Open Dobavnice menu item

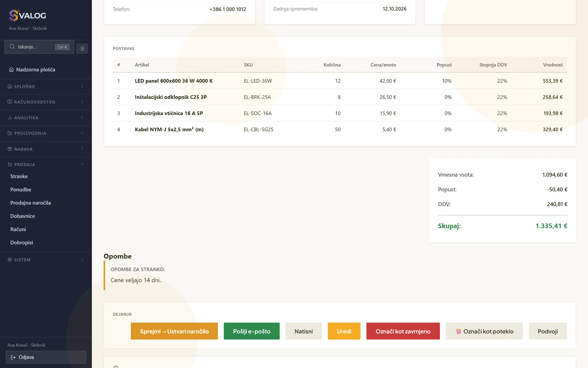pos(23,216)
